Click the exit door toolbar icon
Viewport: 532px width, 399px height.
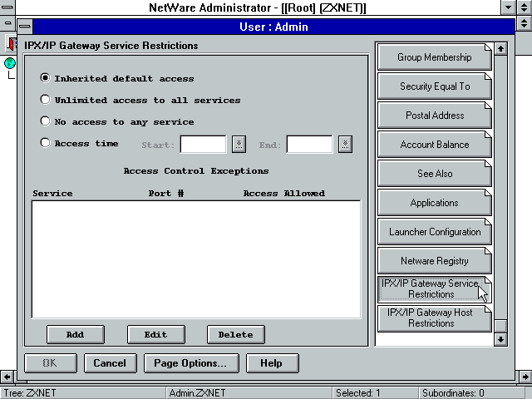tap(12, 43)
